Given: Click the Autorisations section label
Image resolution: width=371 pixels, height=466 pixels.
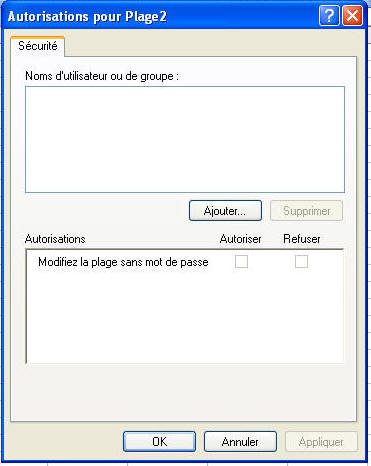Looking at the screenshot, I should (55, 239).
